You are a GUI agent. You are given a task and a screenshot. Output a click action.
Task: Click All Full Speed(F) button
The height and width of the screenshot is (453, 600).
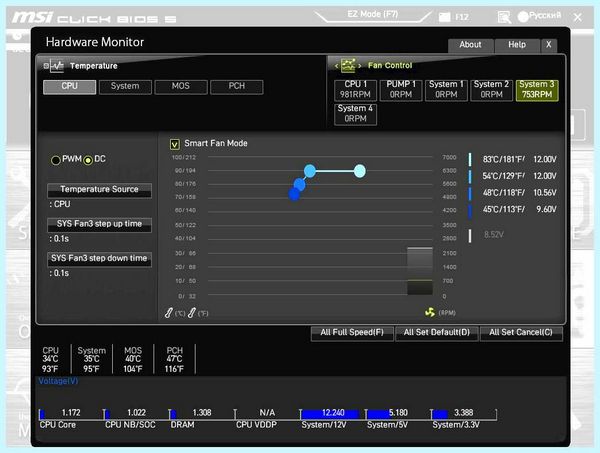(352, 332)
